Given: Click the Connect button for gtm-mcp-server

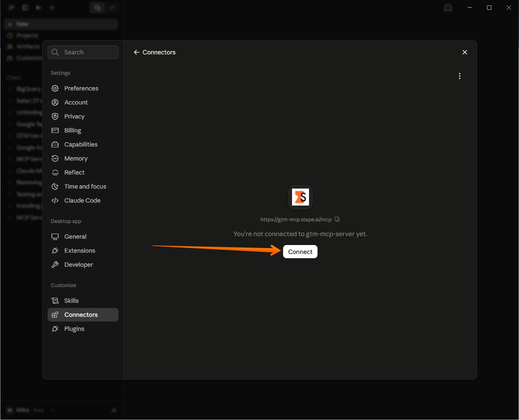Looking at the screenshot, I should [300, 251].
